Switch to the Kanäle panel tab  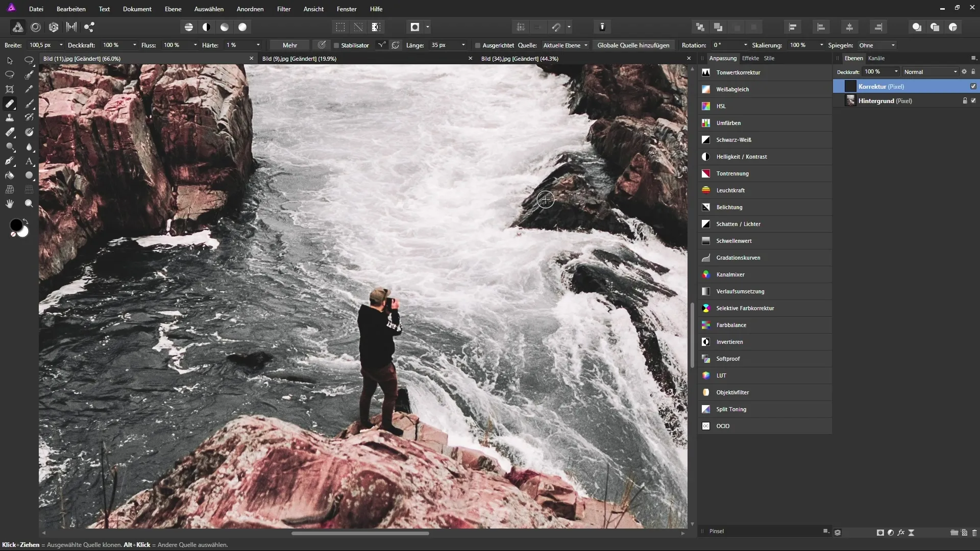pos(876,58)
